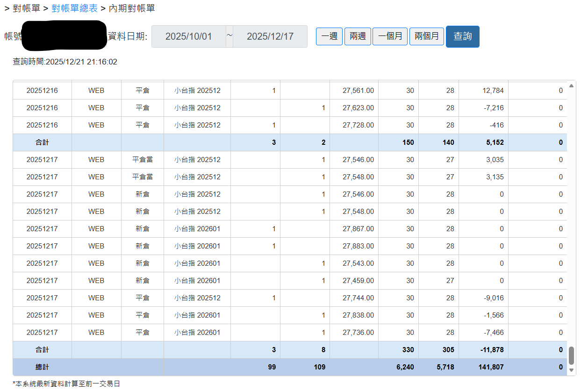Select the 兩週 date range button
The width and height of the screenshot is (588, 390).
358,36
